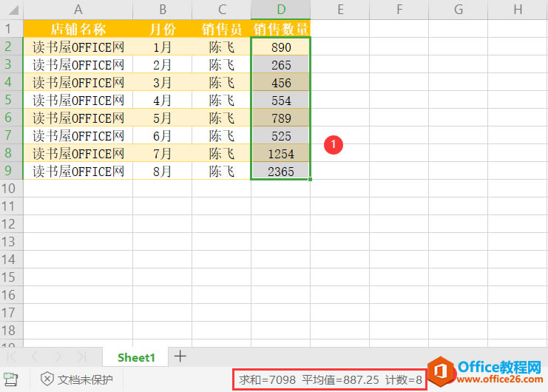The width and height of the screenshot is (548, 392).
Task: Select the cell containing 525
Action: click(280, 136)
